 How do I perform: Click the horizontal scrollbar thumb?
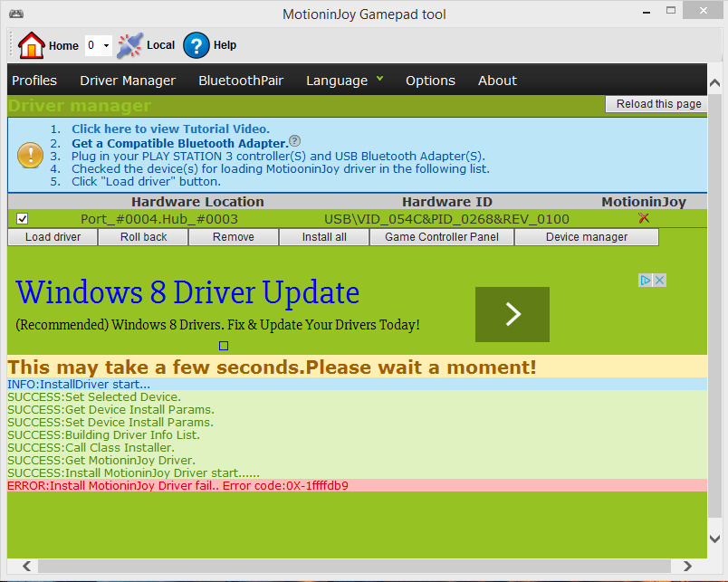pos(354,566)
